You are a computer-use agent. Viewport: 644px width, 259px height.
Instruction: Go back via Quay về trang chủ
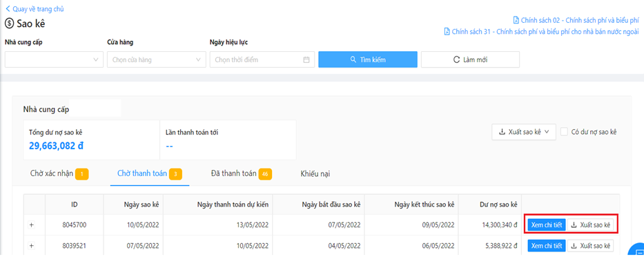click(35, 8)
